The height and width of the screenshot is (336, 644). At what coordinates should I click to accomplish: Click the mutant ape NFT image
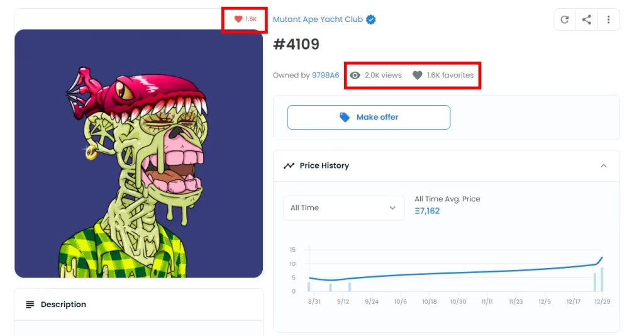click(x=138, y=153)
